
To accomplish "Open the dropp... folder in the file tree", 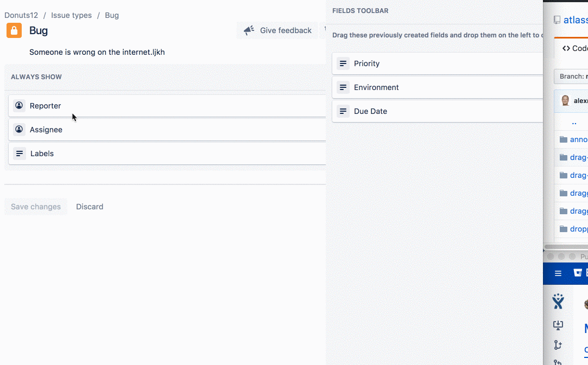I will (x=577, y=228).
